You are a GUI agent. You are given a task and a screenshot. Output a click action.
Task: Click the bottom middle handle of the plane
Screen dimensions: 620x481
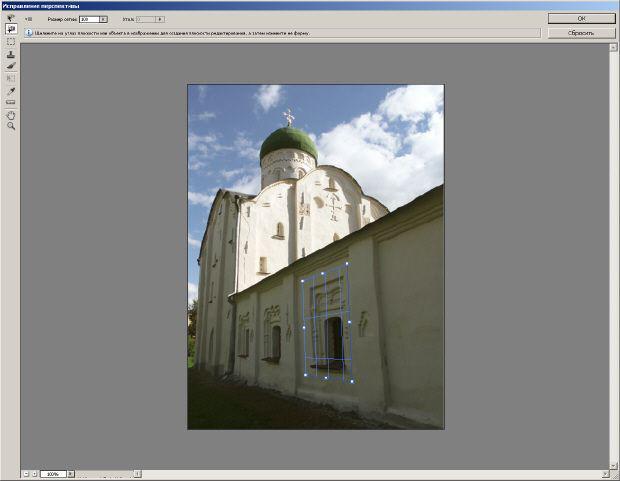[x=326, y=378]
